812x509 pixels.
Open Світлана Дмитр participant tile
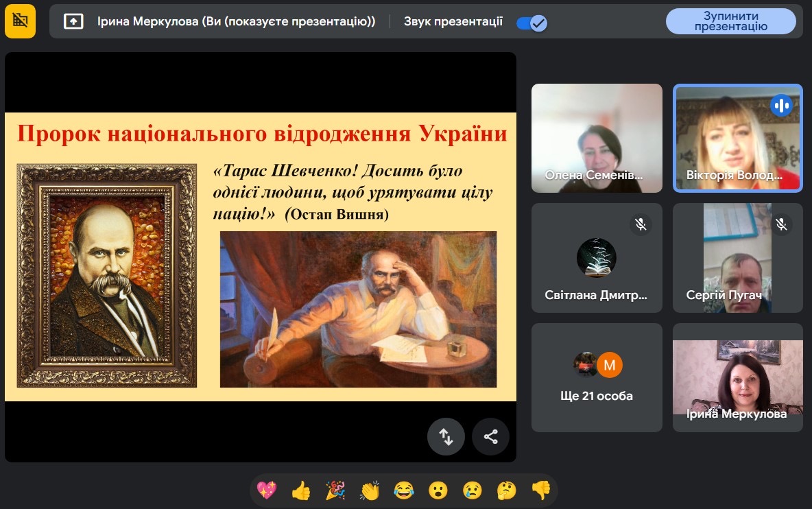tap(597, 258)
